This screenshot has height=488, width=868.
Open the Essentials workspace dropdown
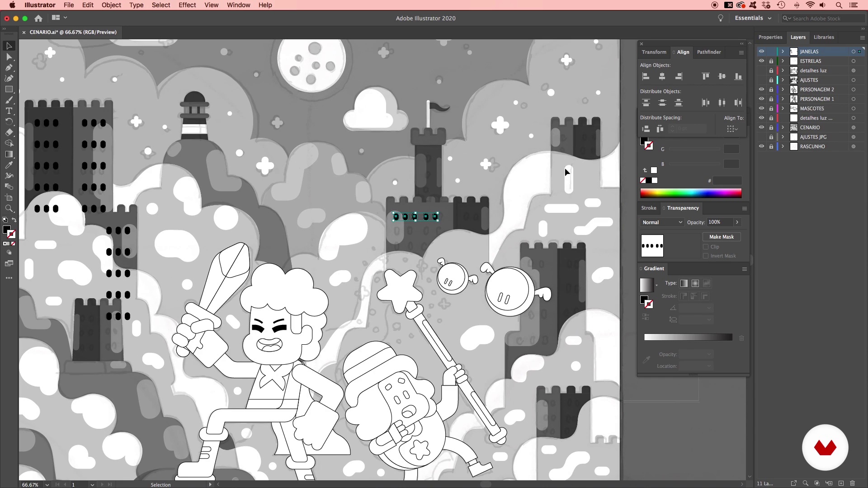pos(753,18)
